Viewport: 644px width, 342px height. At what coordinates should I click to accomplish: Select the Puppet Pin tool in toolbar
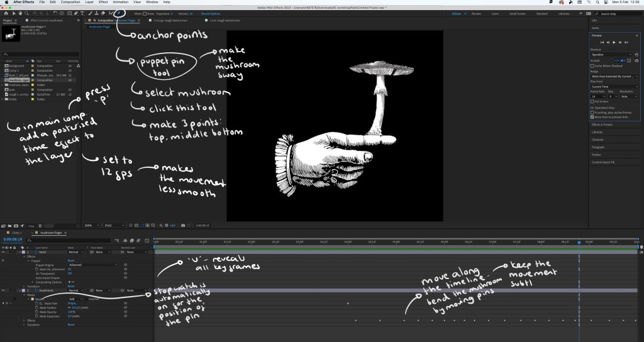[119, 13]
